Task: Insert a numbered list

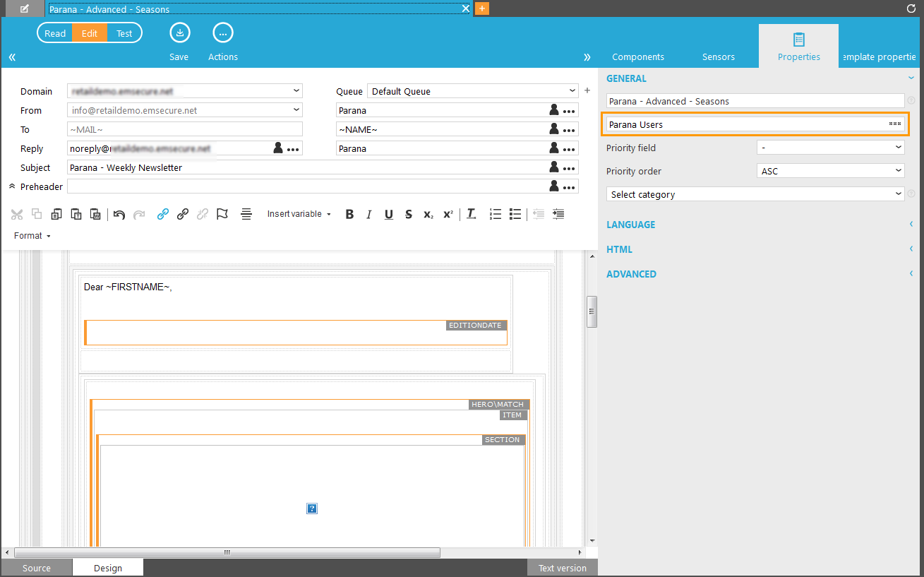Action: (496, 214)
